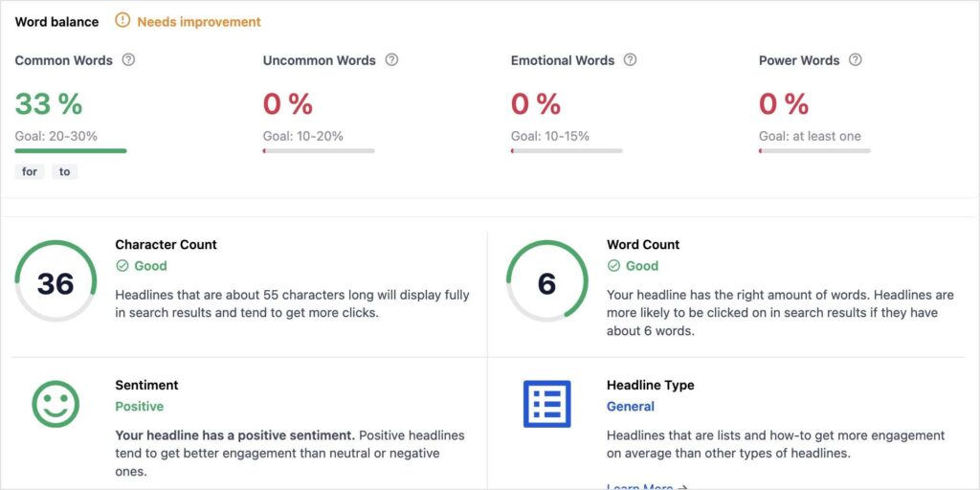The width and height of the screenshot is (980, 490).
Task: Select the 'for' common word tag
Action: [x=30, y=172]
